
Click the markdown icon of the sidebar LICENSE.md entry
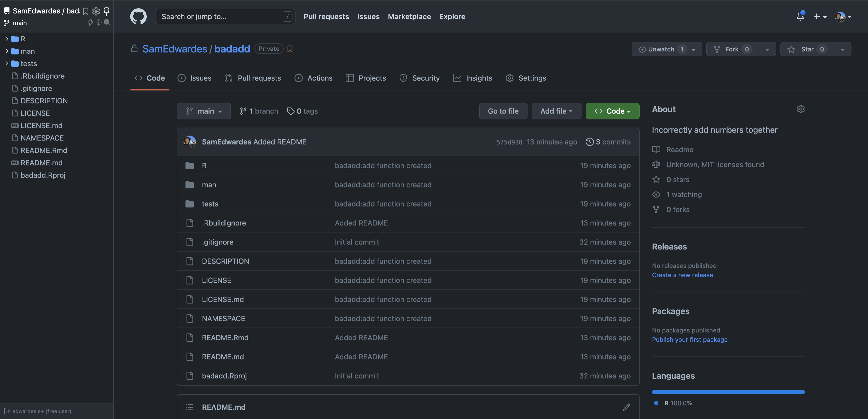[15, 125]
